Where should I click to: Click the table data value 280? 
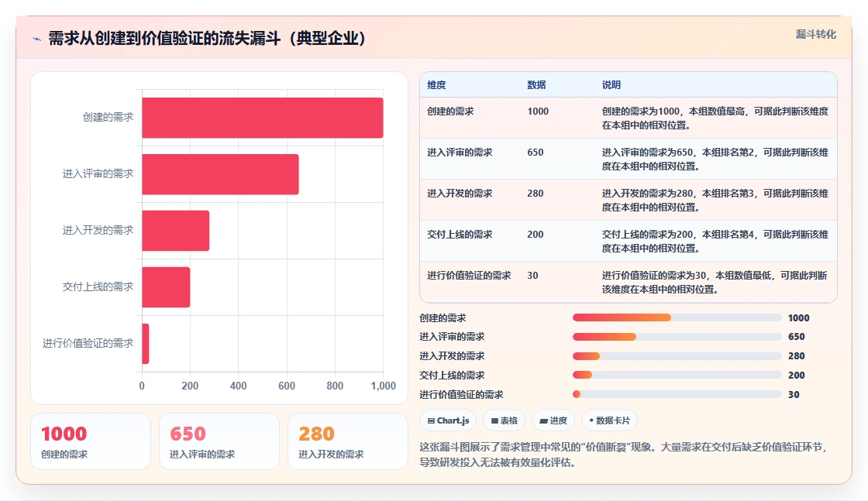[x=536, y=193]
